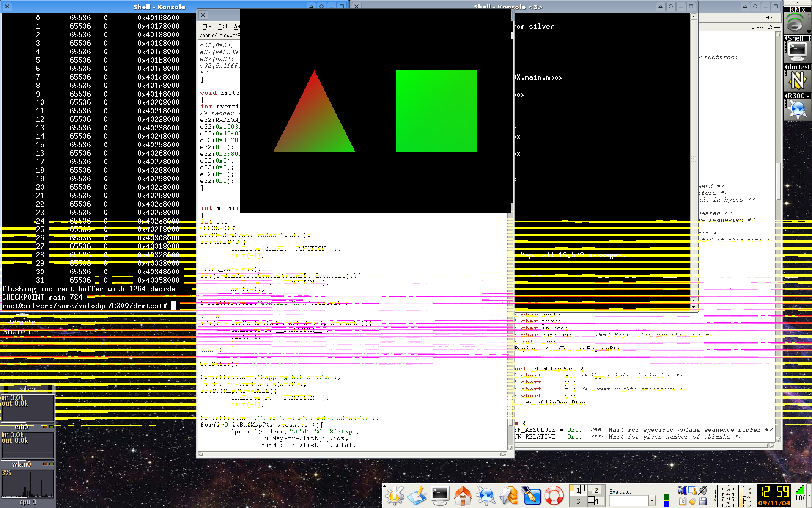The image size is (812, 508).
Task: Open the File menu in editor
Action: tap(207, 26)
